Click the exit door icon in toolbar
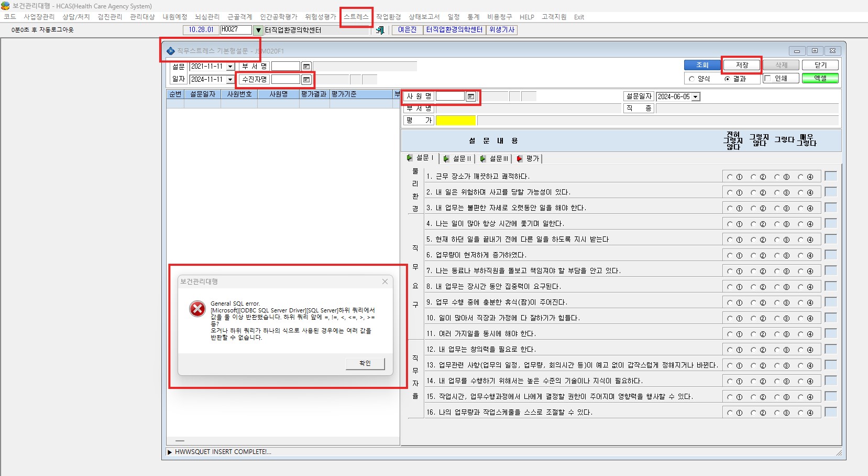868x476 pixels. (x=380, y=30)
